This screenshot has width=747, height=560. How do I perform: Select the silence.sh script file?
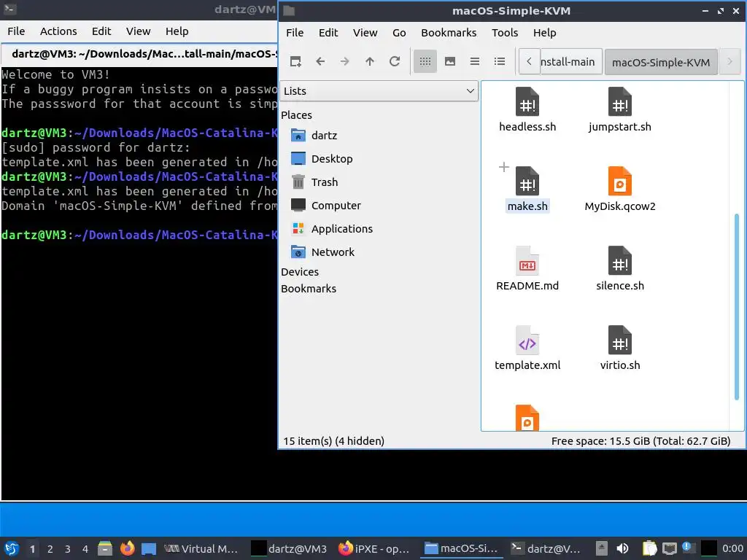(x=620, y=269)
